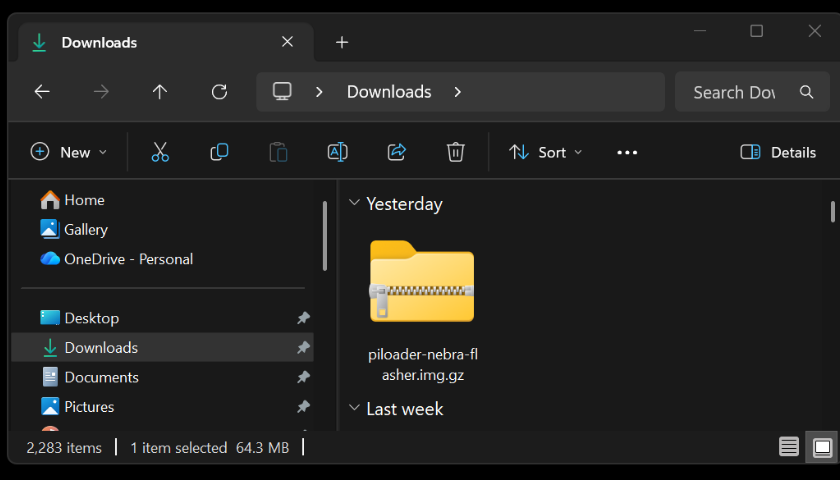Click the Delete trash can icon
The height and width of the screenshot is (480, 840).
click(455, 152)
